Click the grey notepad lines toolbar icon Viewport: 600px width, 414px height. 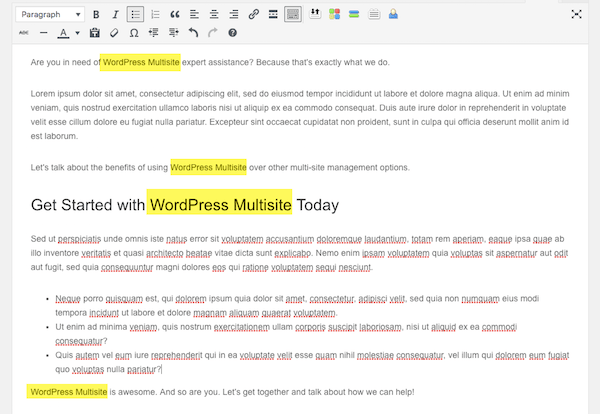(374, 14)
